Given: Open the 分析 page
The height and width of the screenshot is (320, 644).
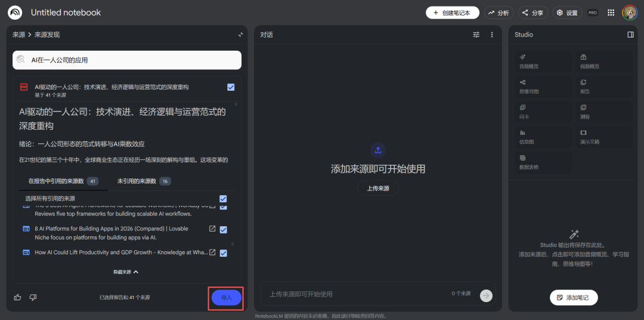Looking at the screenshot, I should pos(499,13).
